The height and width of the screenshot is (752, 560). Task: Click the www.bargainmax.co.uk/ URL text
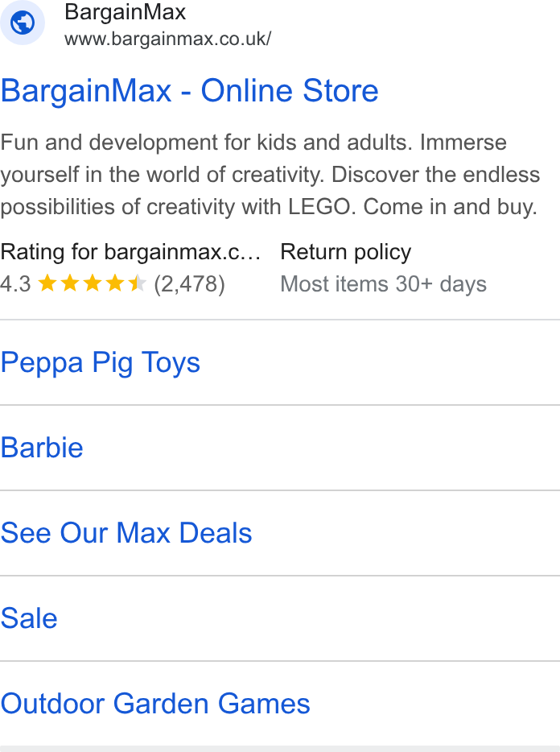pos(168,39)
